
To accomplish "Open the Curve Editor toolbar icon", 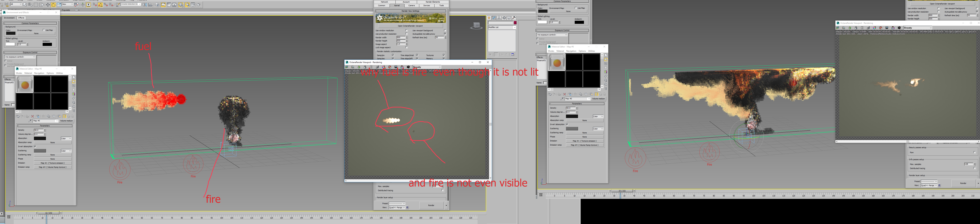I will point(169,5).
